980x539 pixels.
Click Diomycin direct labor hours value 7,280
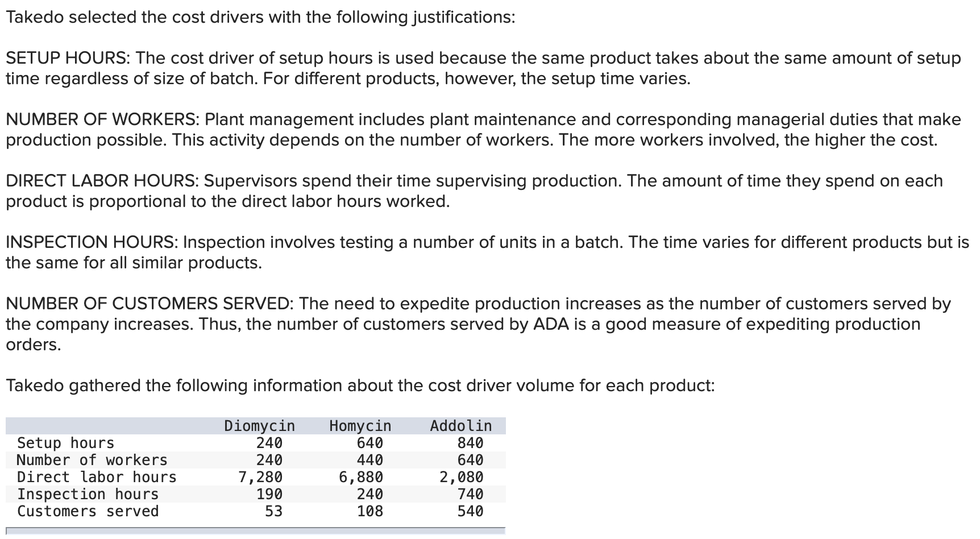pos(260,477)
